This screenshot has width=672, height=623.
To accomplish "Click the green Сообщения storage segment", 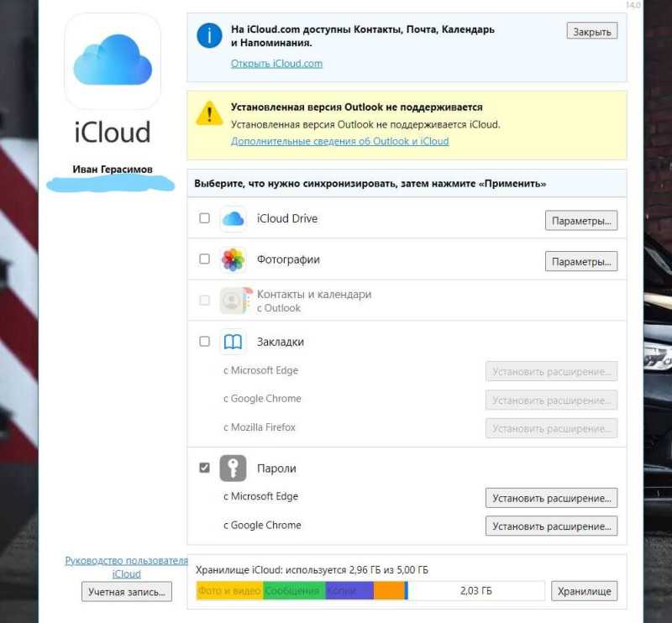I will pos(294,590).
